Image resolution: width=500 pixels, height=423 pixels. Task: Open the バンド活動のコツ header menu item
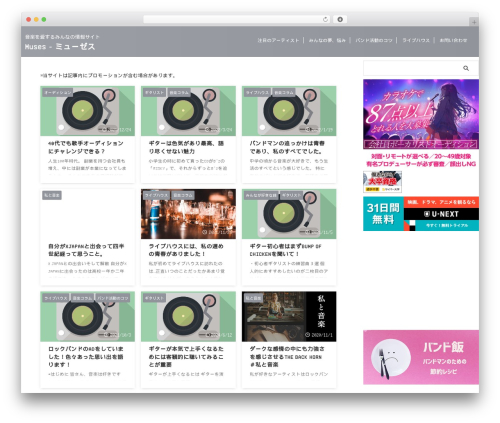click(373, 40)
